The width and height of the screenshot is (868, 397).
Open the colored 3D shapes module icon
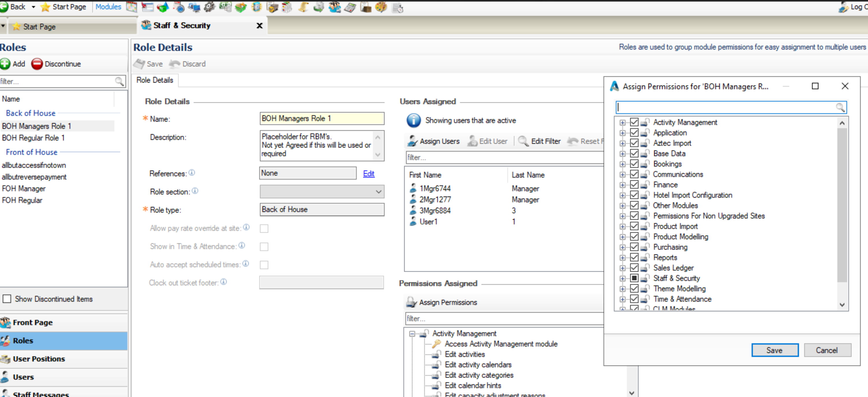point(163,7)
